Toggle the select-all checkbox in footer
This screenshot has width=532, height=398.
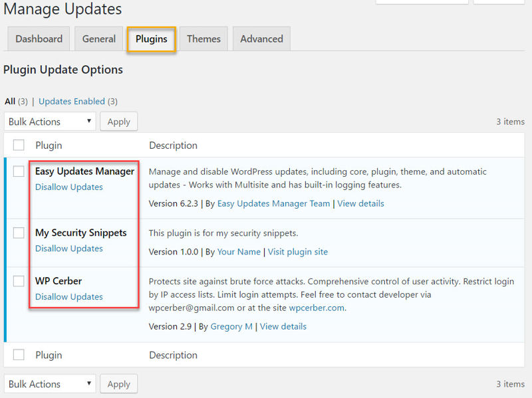(19, 355)
